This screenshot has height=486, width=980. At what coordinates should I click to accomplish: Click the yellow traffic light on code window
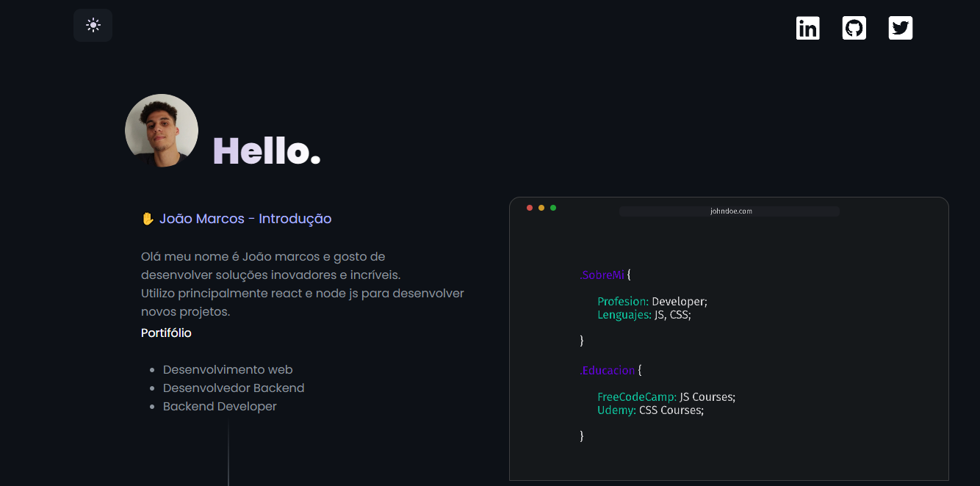[541, 208]
